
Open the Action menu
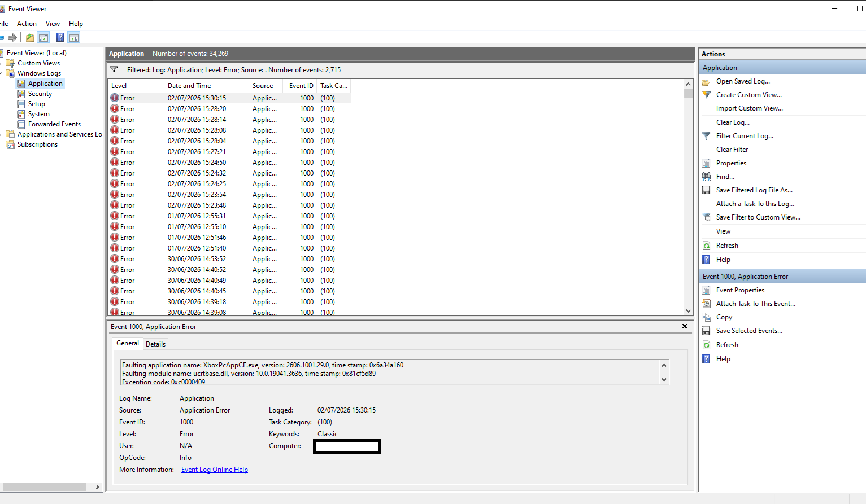point(27,24)
